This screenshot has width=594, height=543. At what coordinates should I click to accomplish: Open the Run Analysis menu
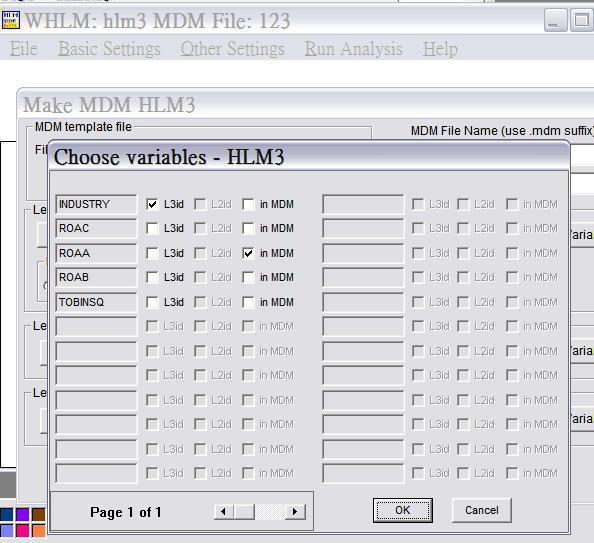pyautogui.click(x=353, y=49)
